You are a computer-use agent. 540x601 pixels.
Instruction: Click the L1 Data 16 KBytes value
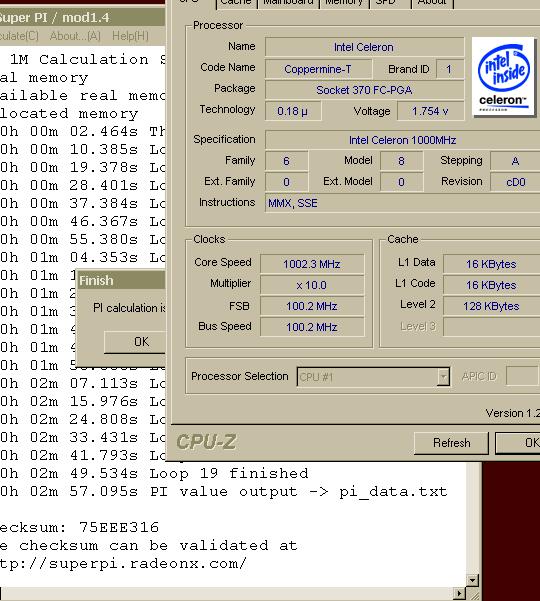pyautogui.click(x=491, y=264)
